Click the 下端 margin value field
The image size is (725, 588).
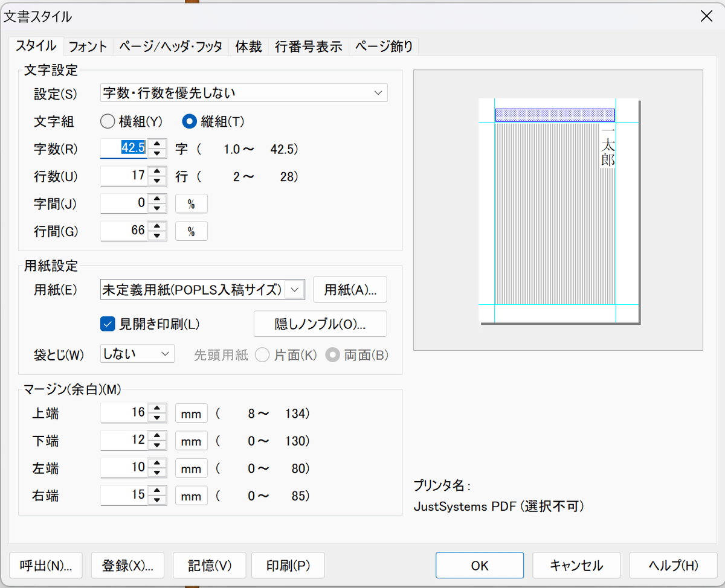(x=123, y=440)
